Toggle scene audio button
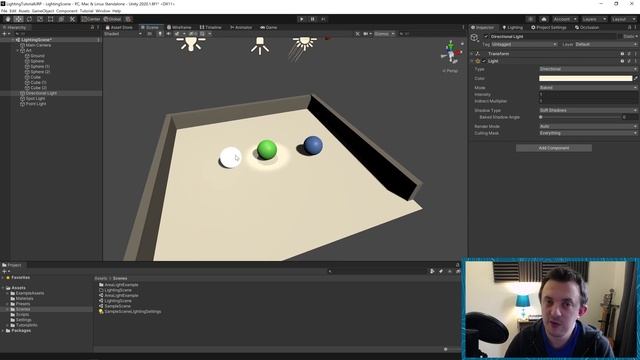The image size is (640, 360). [168, 34]
